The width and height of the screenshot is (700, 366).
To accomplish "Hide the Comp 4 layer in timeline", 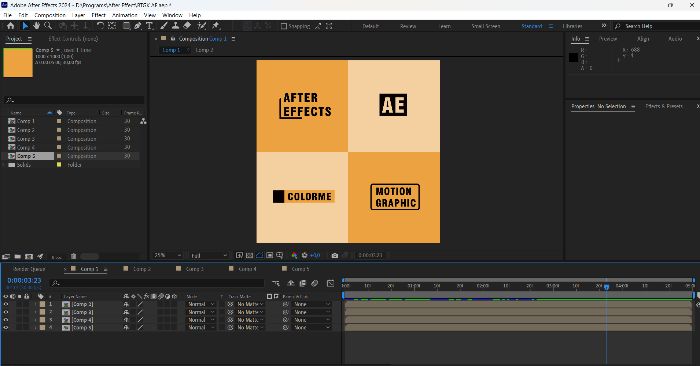I will (6, 320).
